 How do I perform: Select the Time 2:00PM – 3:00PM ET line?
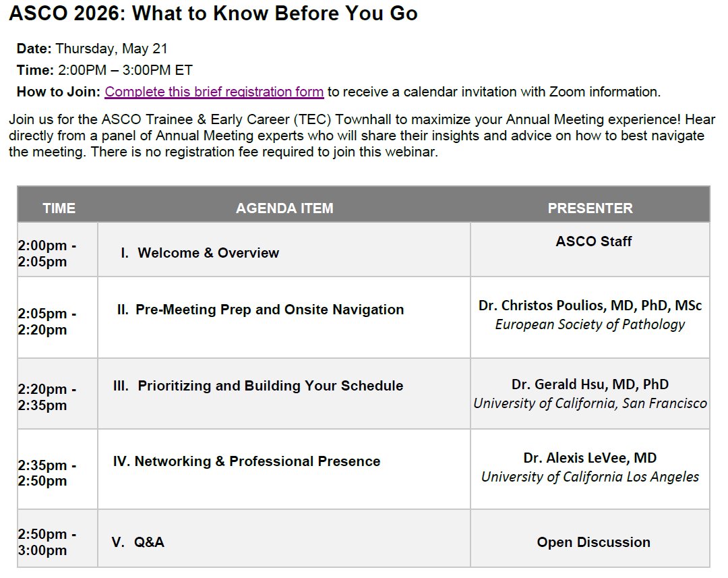[104, 70]
